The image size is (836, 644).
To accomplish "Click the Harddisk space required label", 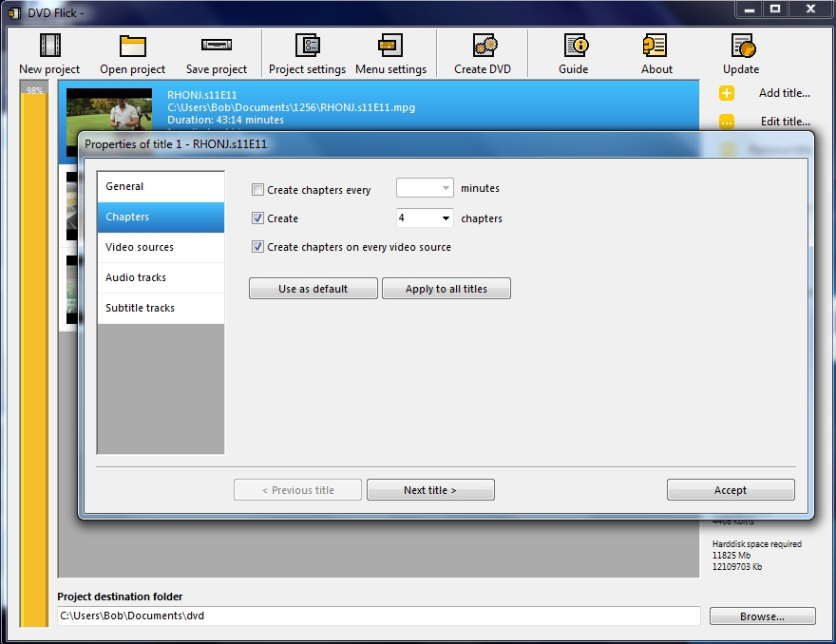I will coord(757,544).
